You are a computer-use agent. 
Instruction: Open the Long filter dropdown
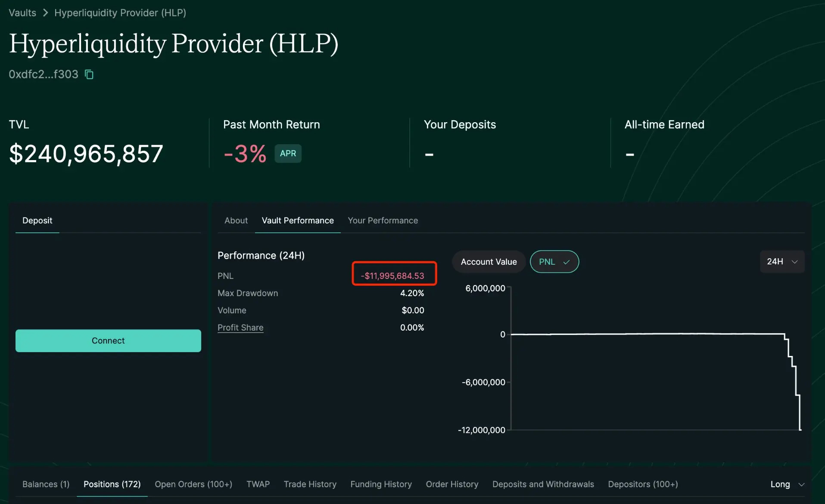pyautogui.click(x=787, y=484)
